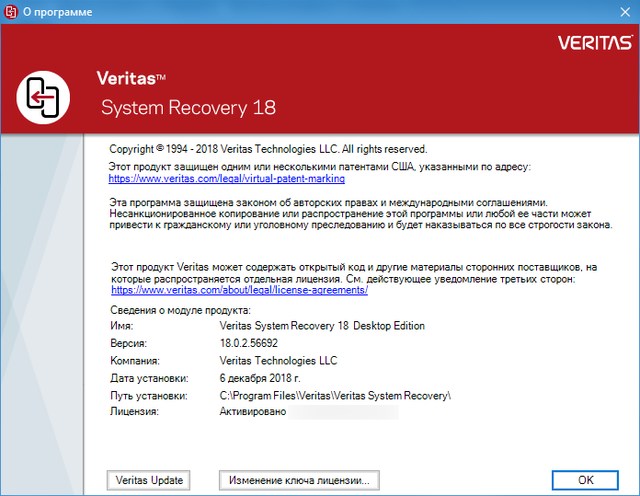Click the 'Veritas™' product name in the banner
Viewport: 640px width, 496px height.
pos(131,76)
